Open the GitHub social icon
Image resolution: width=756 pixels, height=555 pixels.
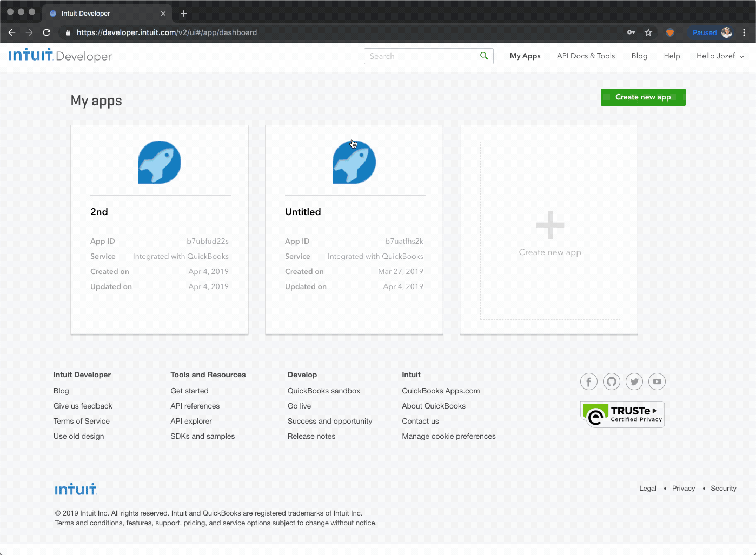pos(612,382)
